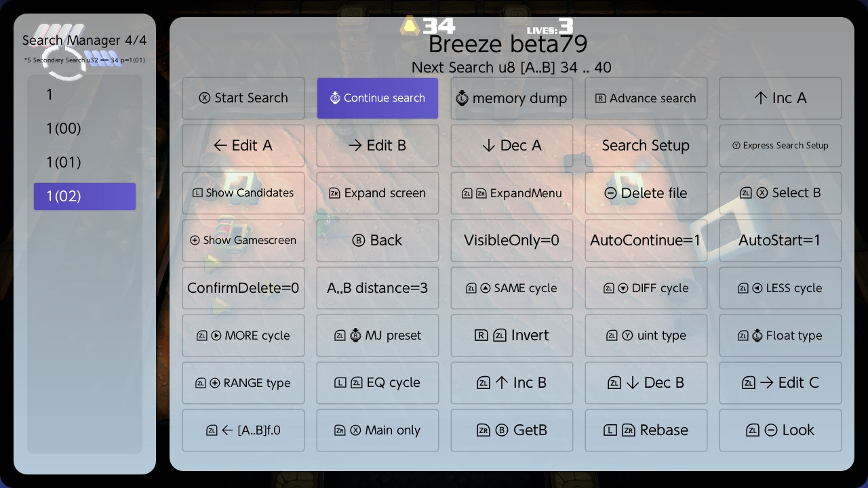Open Show Candidates with L icon
This screenshot has height=488, width=868.
point(243,193)
